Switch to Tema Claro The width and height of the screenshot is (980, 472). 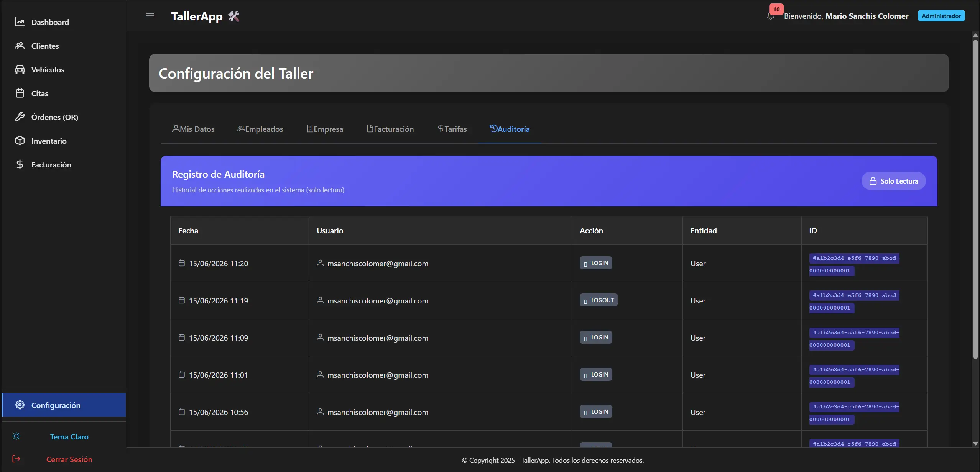click(69, 437)
